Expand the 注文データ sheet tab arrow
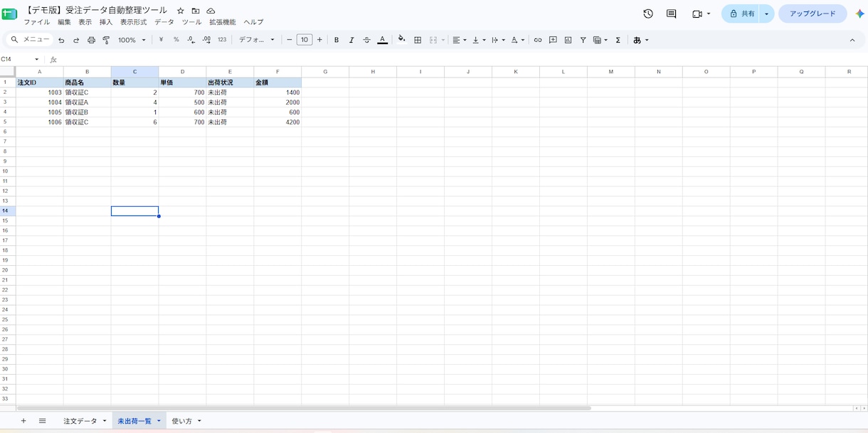 105,421
